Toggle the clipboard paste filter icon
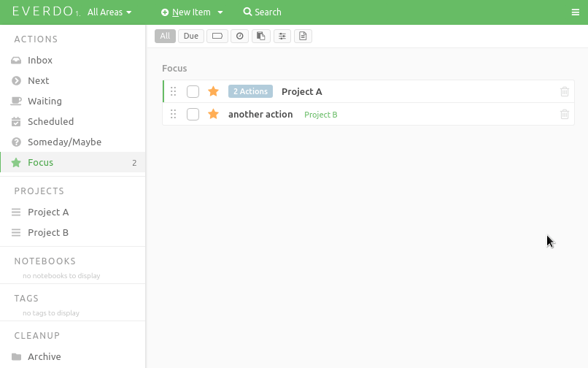The image size is (588, 368). 261,36
